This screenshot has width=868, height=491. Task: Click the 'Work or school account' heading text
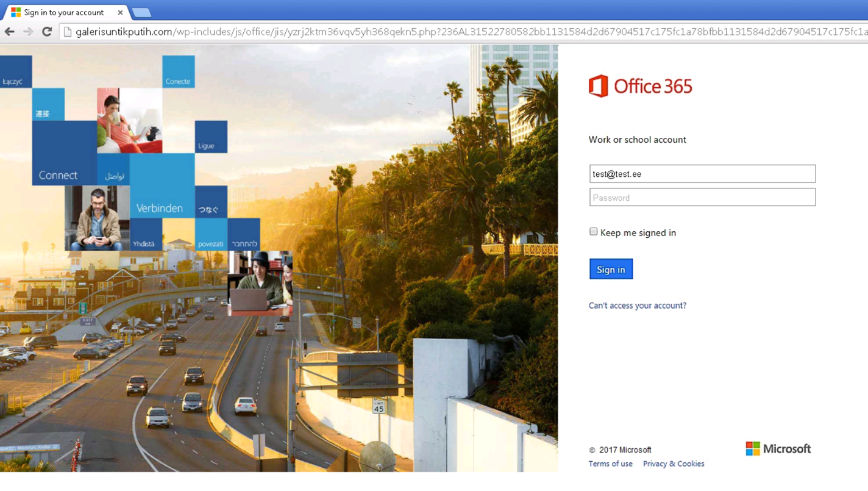(x=637, y=140)
